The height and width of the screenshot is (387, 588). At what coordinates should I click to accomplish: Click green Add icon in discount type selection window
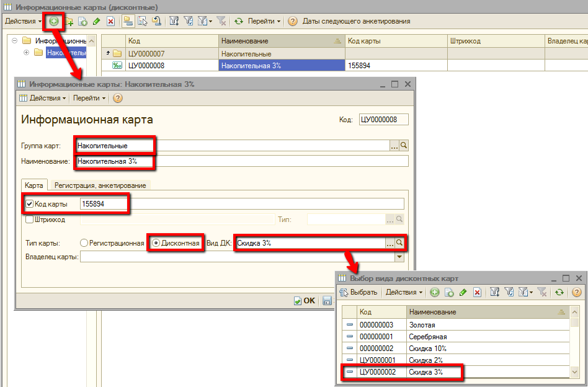click(x=435, y=292)
